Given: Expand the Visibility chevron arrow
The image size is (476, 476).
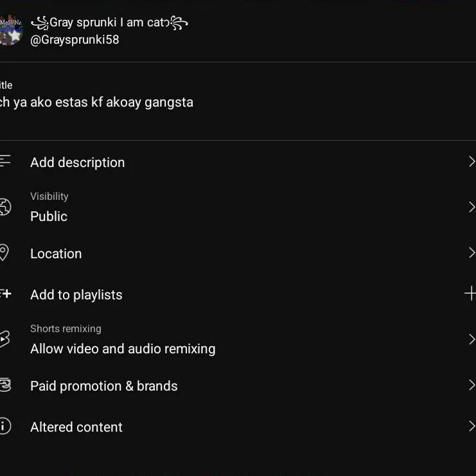Looking at the screenshot, I should [472, 207].
